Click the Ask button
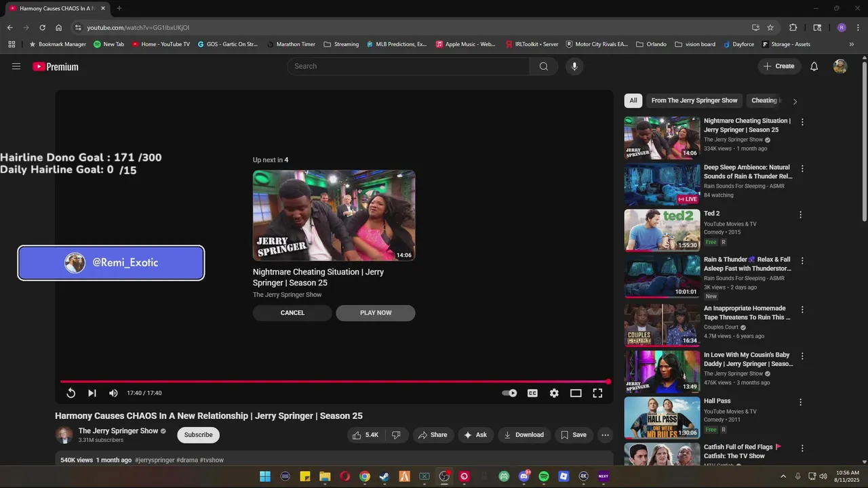Screen dimensions: 868x488 [475, 435]
